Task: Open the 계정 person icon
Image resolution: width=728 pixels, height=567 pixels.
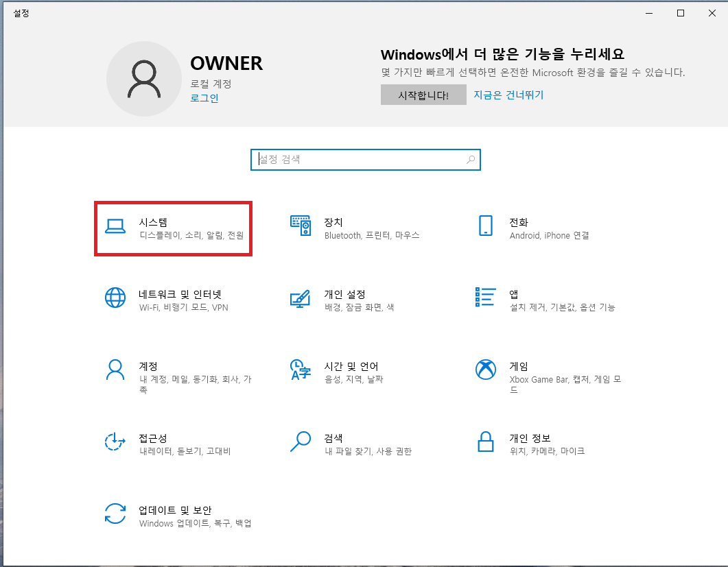Action: (x=115, y=370)
